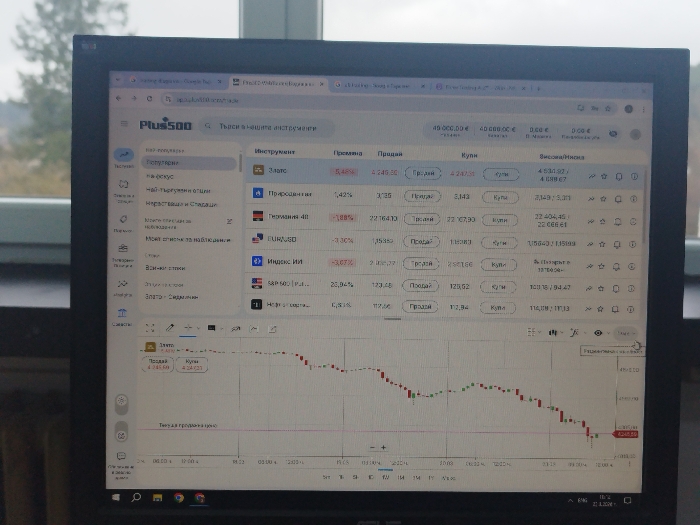Select the pencil drawing tool on chart

170,328
